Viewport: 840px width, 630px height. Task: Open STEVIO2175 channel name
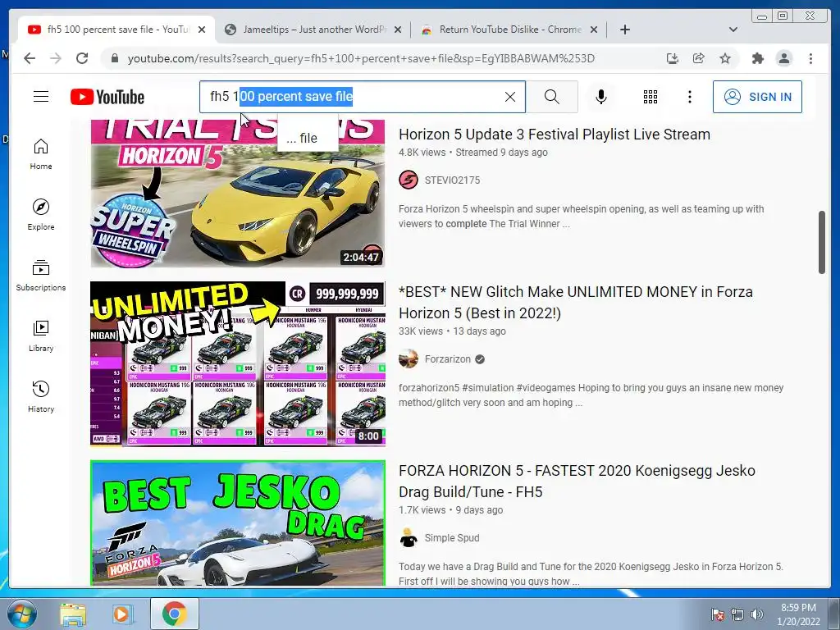click(x=452, y=180)
